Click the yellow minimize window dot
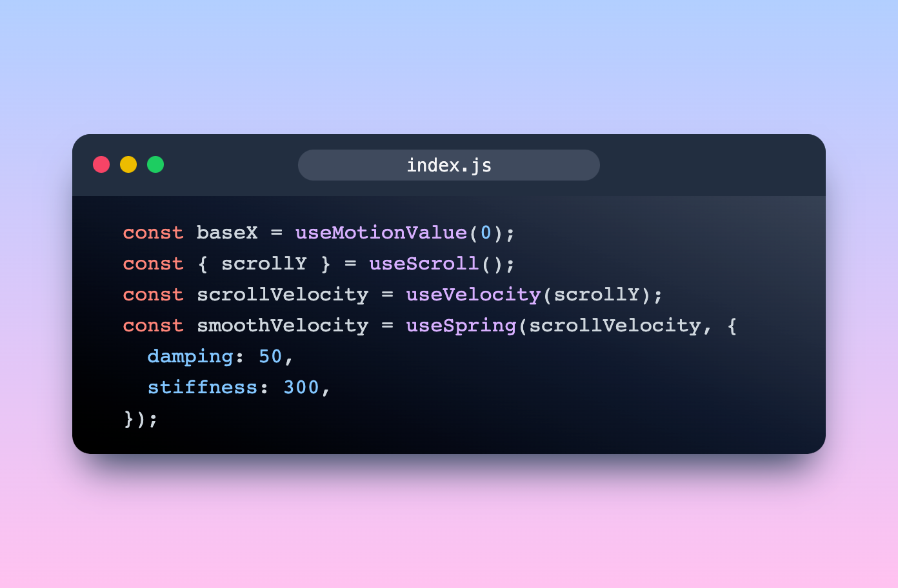Screen dimensions: 898x588 pos(128,164)
